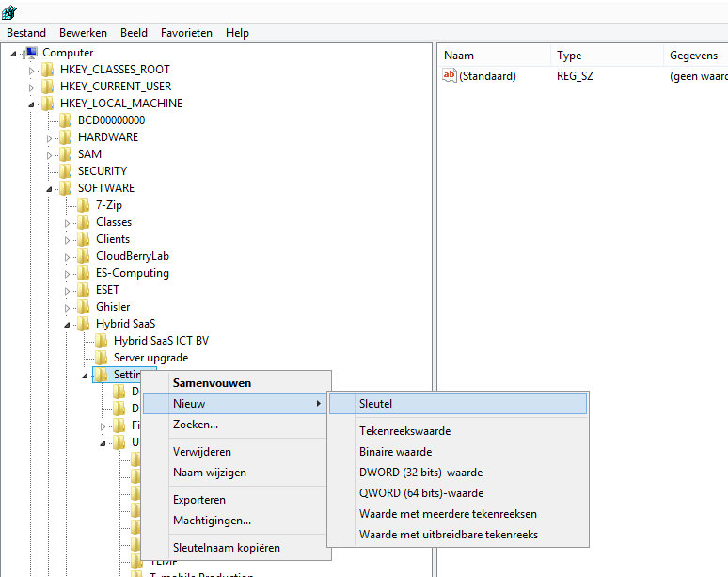The image size is (728, 577).
Task: Collapse the Hybrid SaaS key
Action: click(68, 324)
